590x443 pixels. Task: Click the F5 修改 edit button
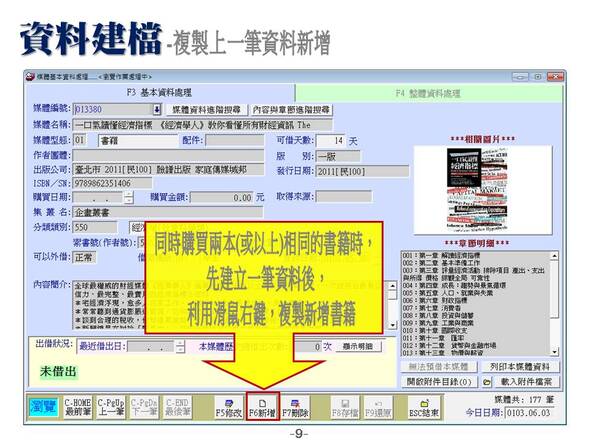[x=229, y=408]
